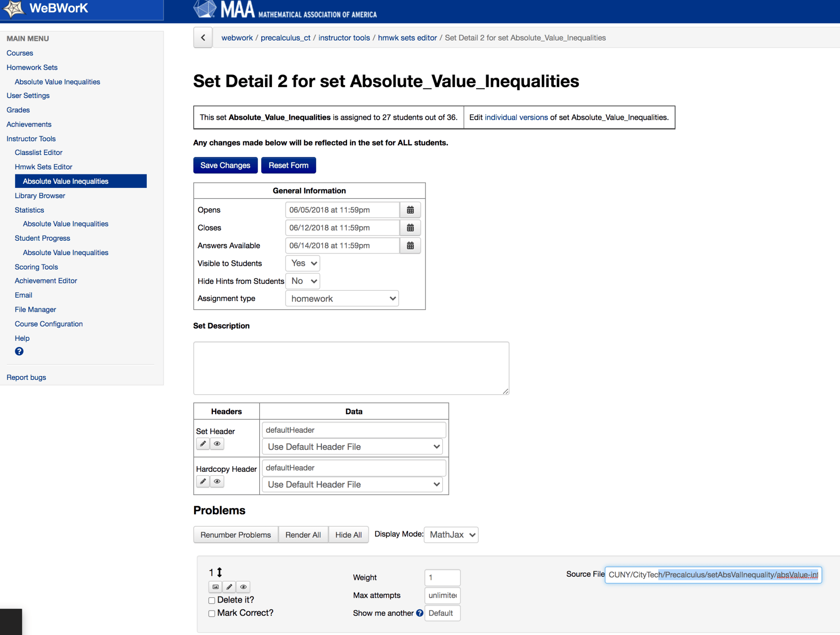
Task: Open the hmwk sets editor breadcrumb link
Action: (x=407, y=38)
